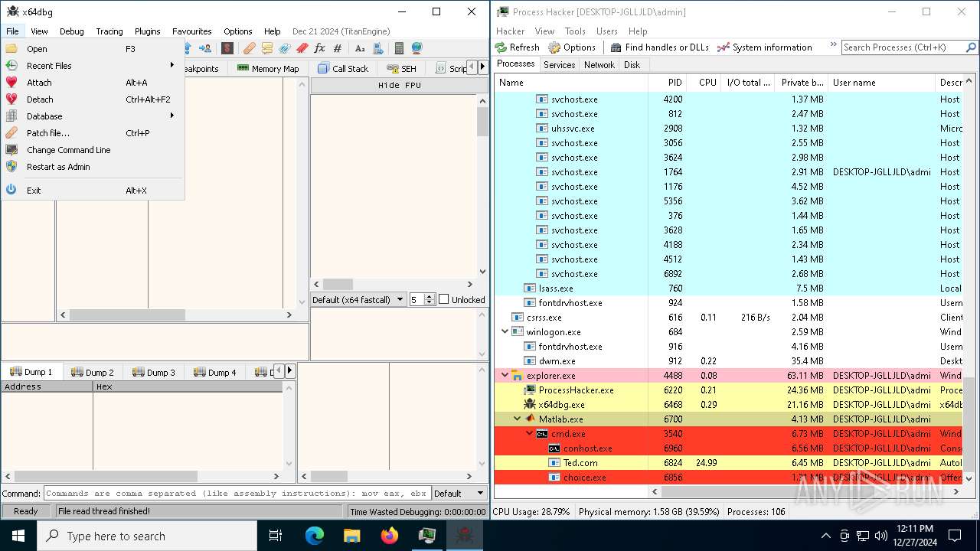This screenshot has width=980, height=551.
Task: Open Firefox from the taskbar
Action: click(x=390, y=536)
